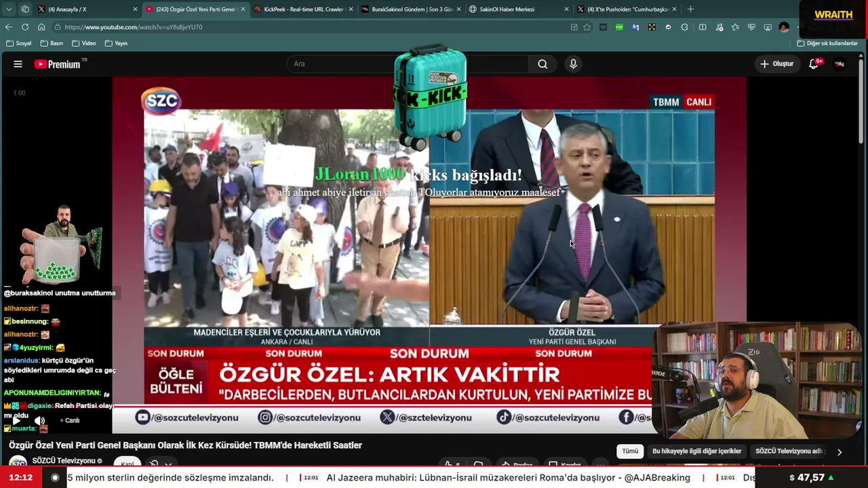
Task: Bookmark this page with the star icon
Action: point(587,27)
